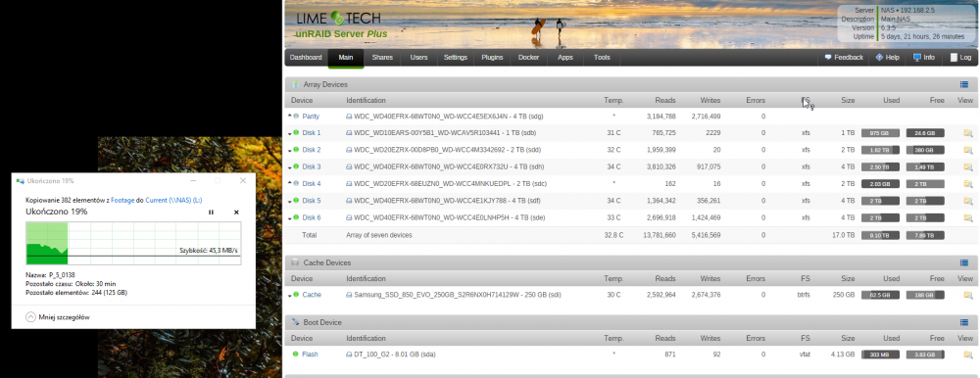Open the Flash device link
The image size is (980, 378).
[310, 354]
